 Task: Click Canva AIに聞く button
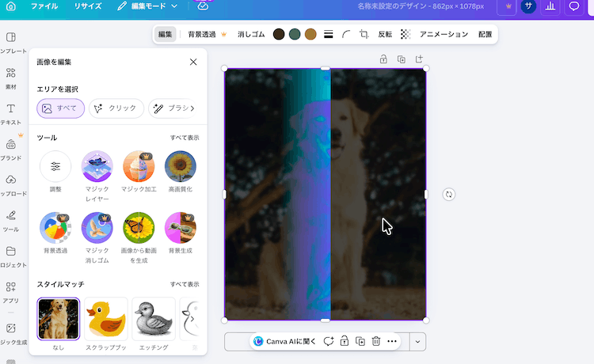285,342
